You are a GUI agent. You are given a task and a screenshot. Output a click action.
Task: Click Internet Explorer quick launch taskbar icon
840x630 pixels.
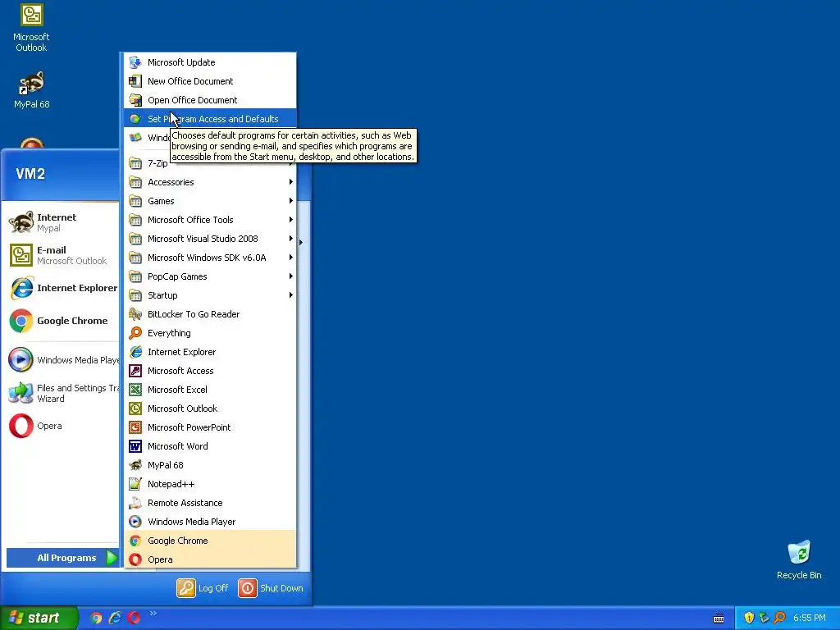(115, 619)
